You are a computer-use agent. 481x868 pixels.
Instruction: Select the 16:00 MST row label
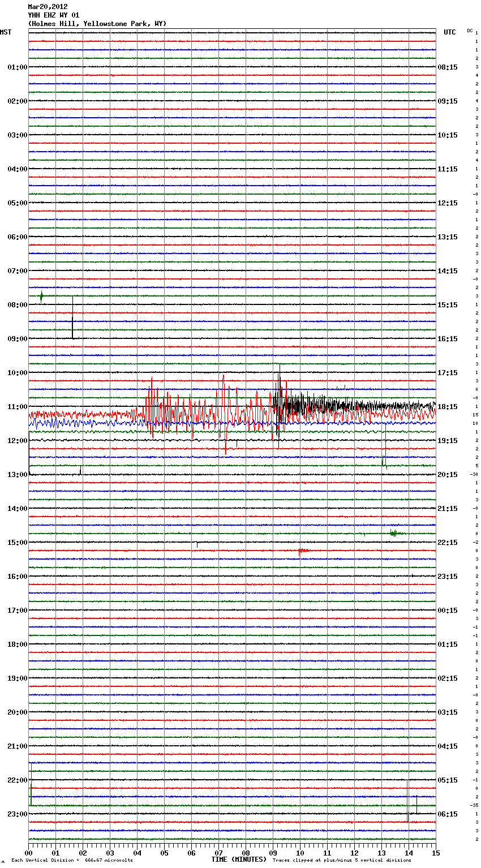tap(18, 577)
